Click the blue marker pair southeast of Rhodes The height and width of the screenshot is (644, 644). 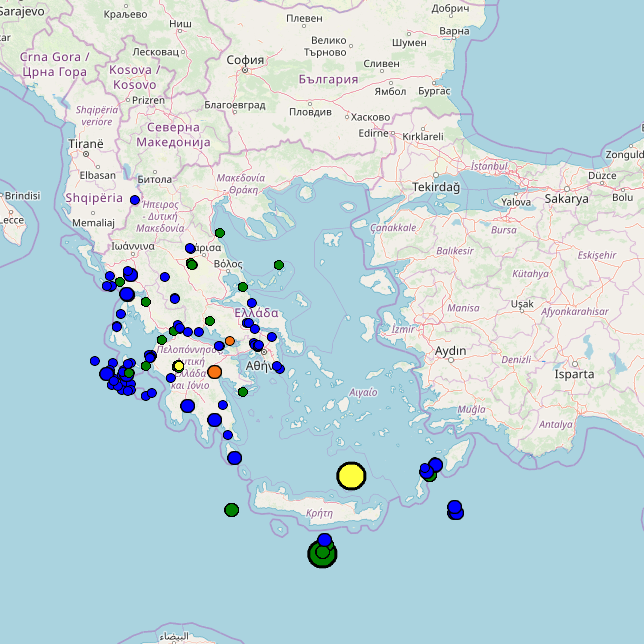point(455,509)
